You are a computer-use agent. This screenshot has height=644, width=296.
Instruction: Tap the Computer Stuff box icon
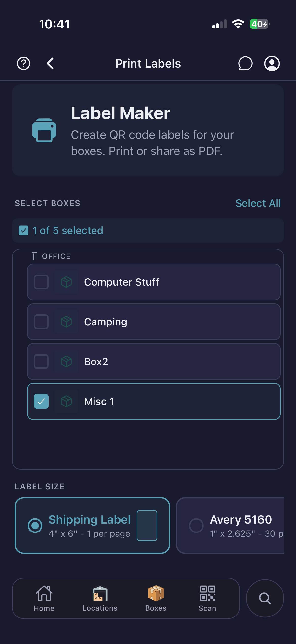click(66, 282)
